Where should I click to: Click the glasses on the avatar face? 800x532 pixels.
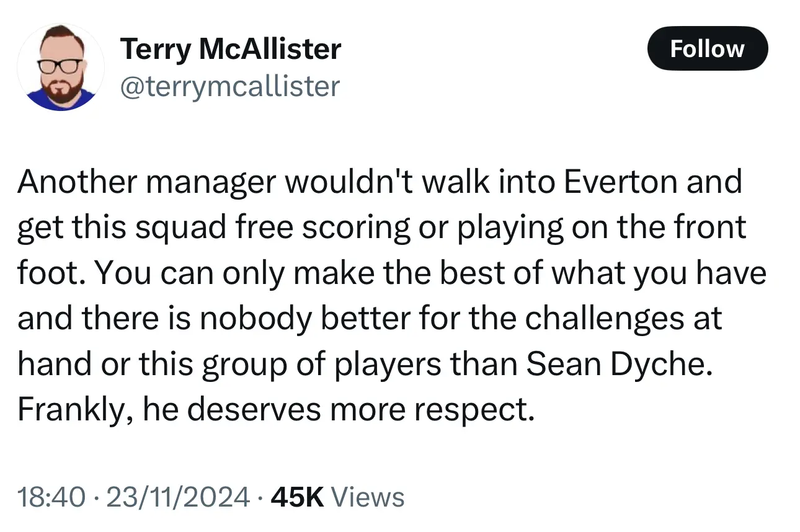tap(60, 65)
